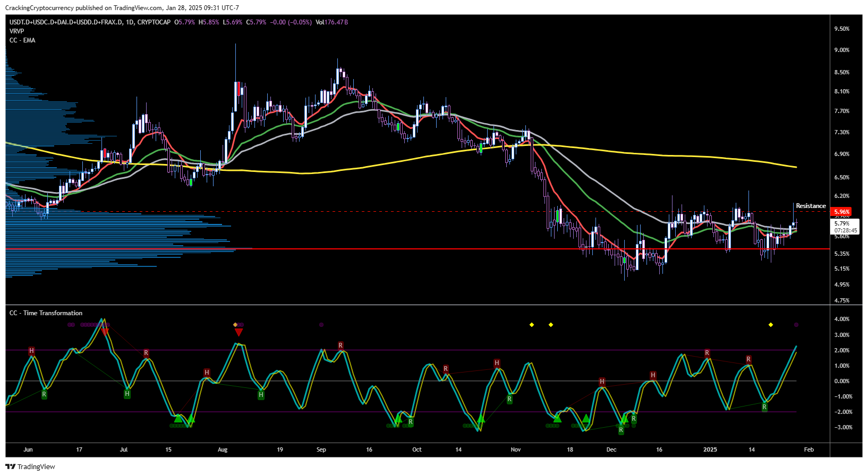Screen dimensions: 868x476
Task: Click the 9.00% price axis label
Action: [x=842, y=50]
